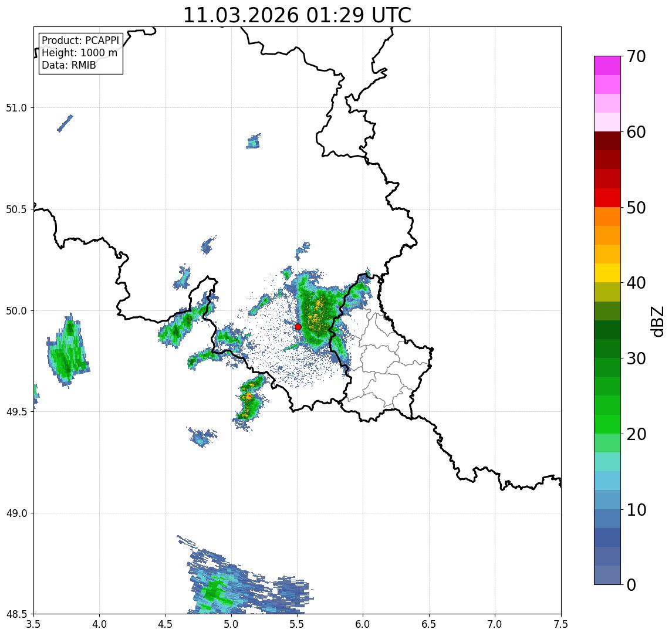The width and height of the screenshot is (672, 636).
Task: Click the colorbar tick label 40
Action: tap(636, 283)
